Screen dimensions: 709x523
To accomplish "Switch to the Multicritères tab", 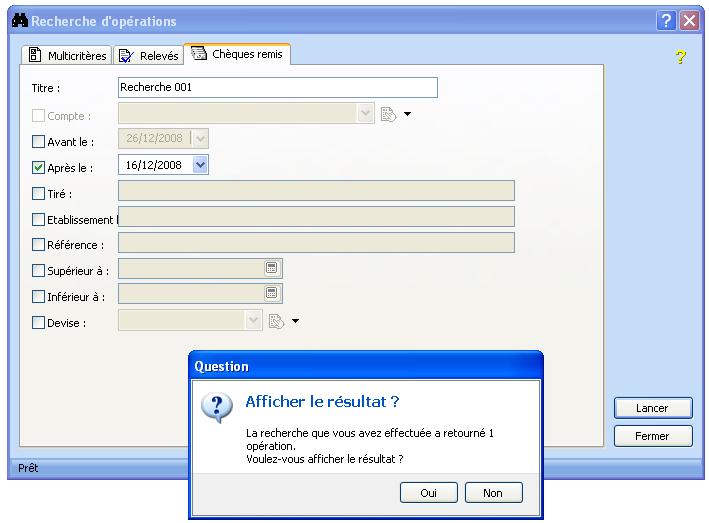I will coord(67,56).
